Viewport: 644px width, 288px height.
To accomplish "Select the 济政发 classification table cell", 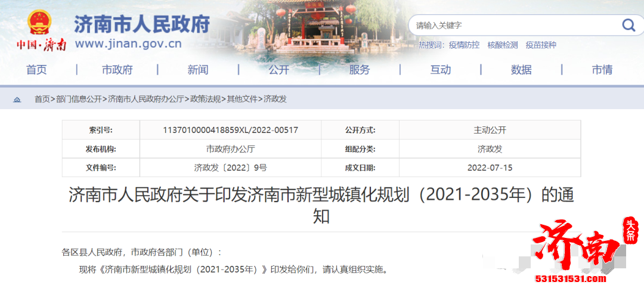I will pos(490,149).
